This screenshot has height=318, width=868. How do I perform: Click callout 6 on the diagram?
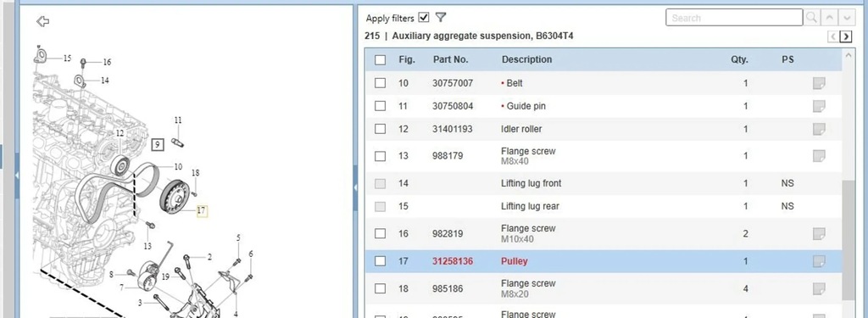pyautogui.click(x=251, y=254)
